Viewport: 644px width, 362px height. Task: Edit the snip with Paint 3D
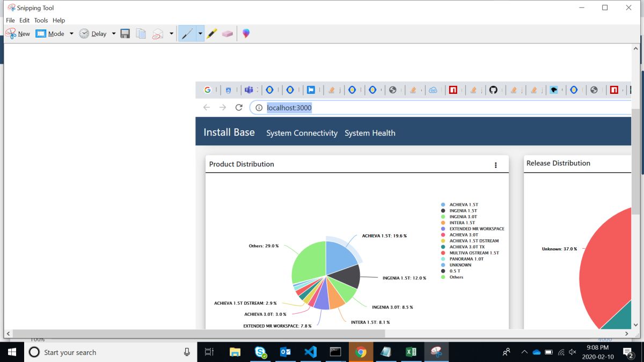246,33
